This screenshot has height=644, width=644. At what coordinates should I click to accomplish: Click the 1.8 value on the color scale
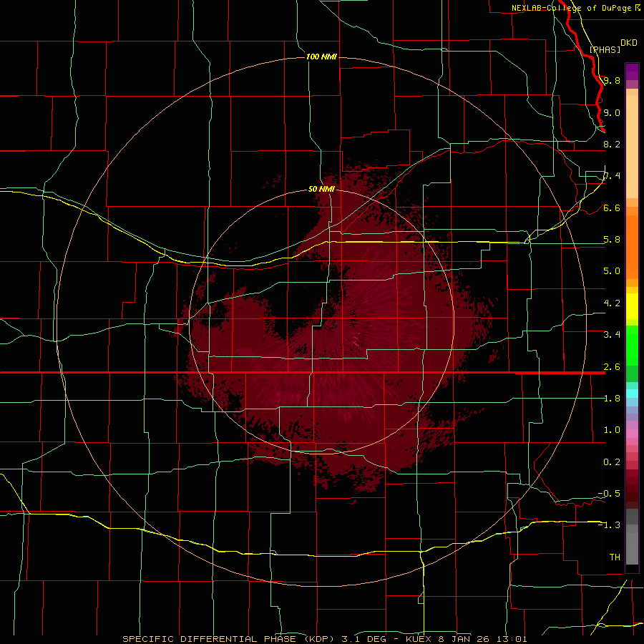(612, 399)
